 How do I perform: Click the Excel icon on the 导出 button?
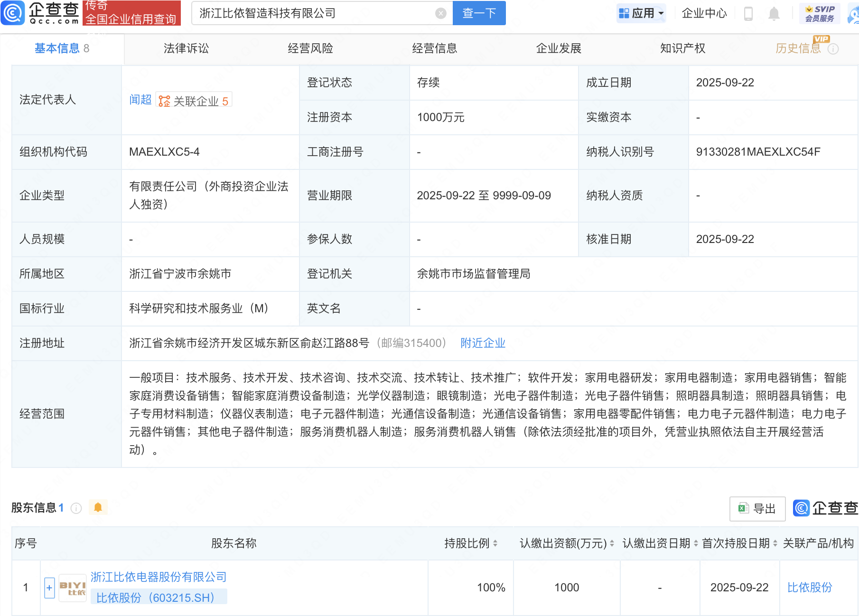click(743, 509)
